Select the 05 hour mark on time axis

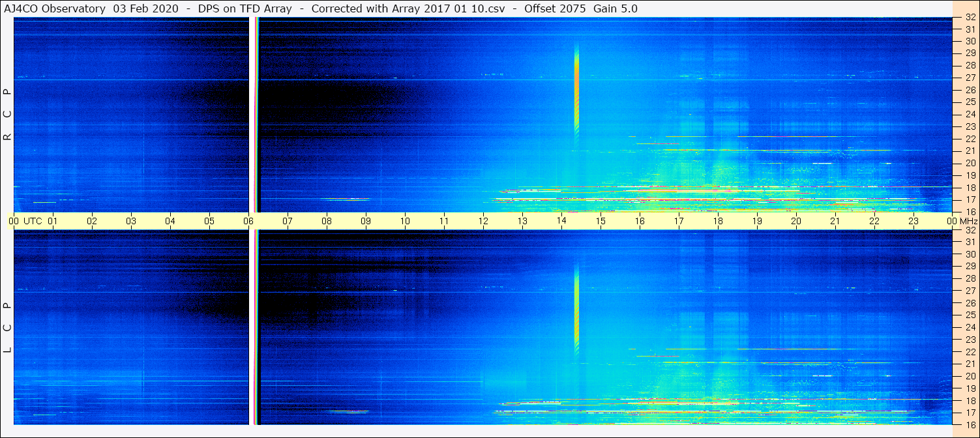tap(209, 221)
